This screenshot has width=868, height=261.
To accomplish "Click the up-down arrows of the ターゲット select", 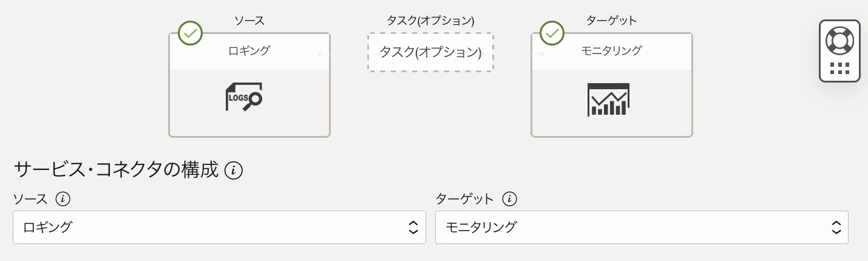I will coord(836,228).
